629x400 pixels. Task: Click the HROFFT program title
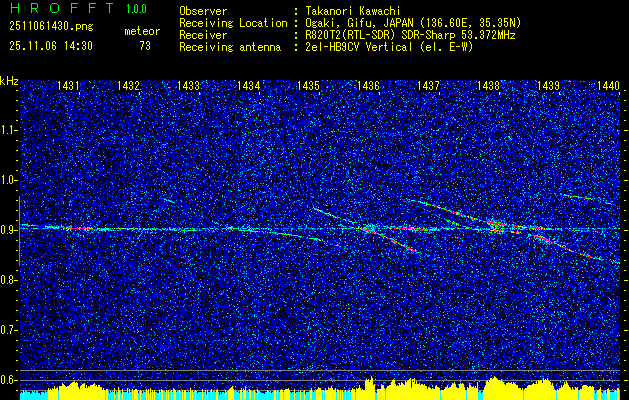[x=62, y=8]
